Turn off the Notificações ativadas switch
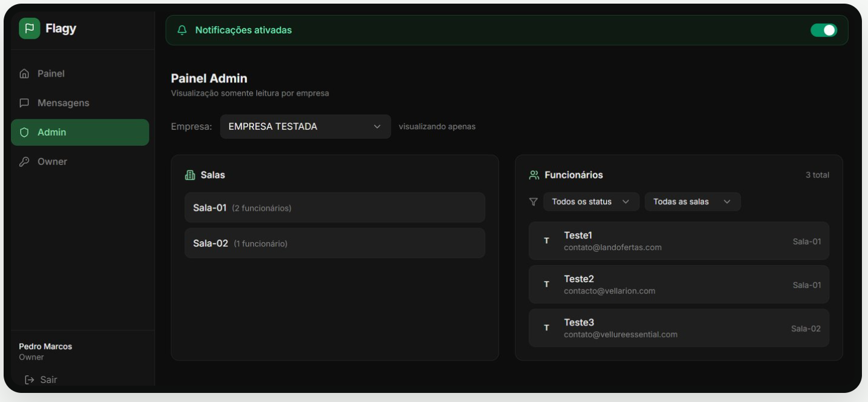868x402 pixels. [x=824, y=30]
